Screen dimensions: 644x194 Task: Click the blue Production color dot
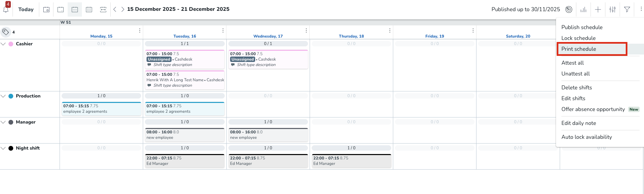pyautogui.click(x=11, y=96)
